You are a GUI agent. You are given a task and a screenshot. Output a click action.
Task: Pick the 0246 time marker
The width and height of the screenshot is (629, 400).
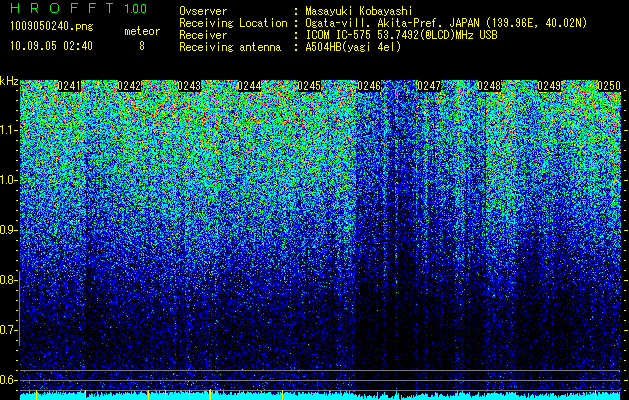coord(369,86)
